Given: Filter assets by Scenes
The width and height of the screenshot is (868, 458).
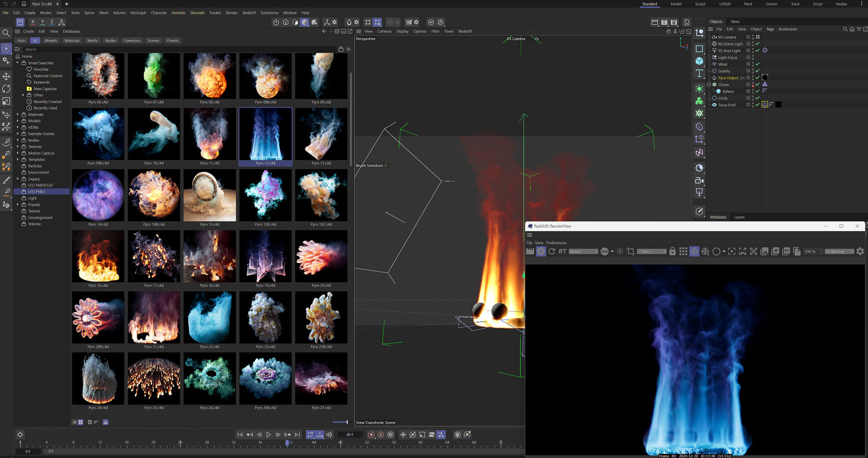Looking at the screenshot, I should coord(153,41).
